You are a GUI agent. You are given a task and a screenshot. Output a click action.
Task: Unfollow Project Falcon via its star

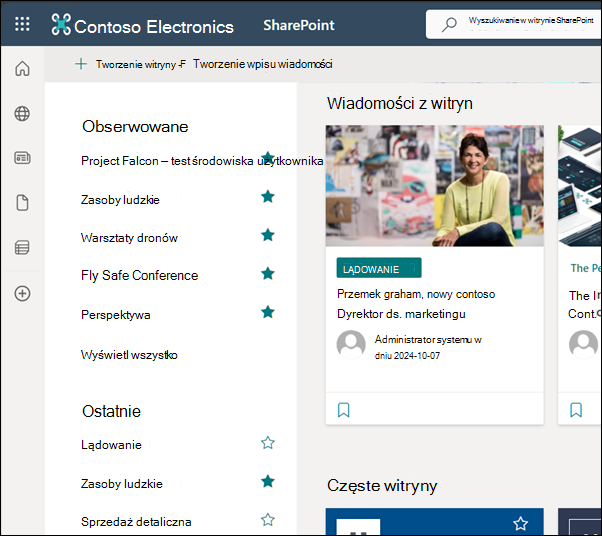[268, 157]
